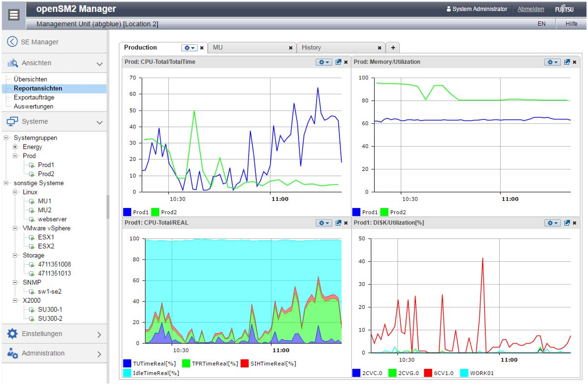Collapse the Systemgruppen tree node

pyautogui.click(x=6, y=138)
